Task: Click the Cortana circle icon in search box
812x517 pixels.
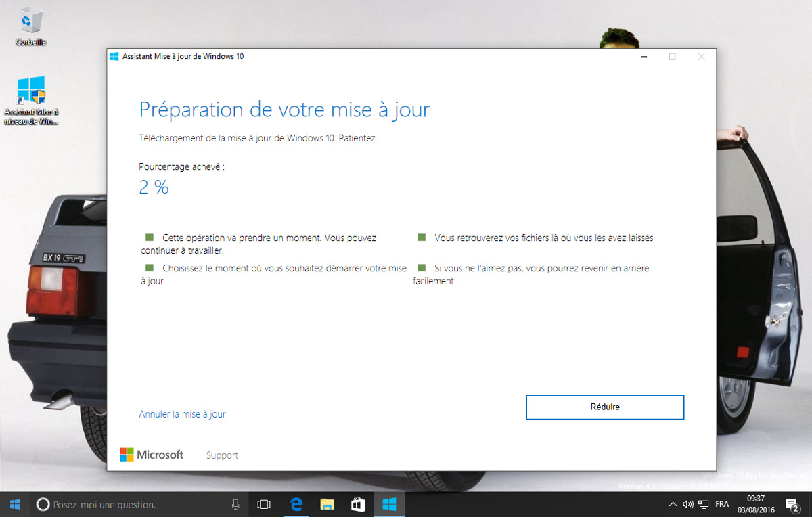Action: 43,504
